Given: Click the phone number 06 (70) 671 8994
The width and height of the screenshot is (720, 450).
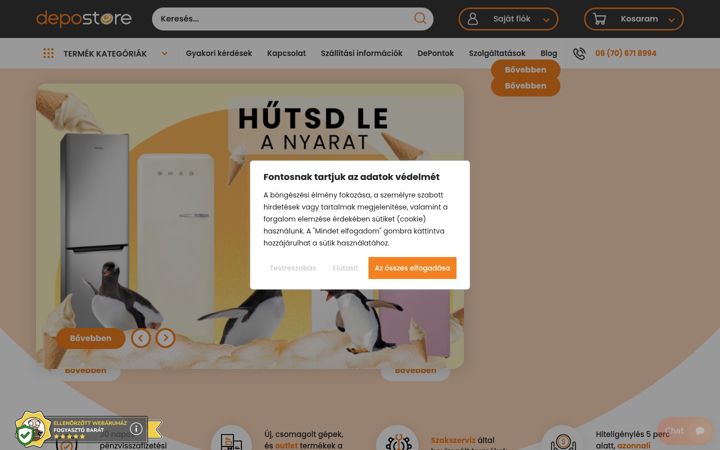Looking at the screenshot, I should (625, 53).
